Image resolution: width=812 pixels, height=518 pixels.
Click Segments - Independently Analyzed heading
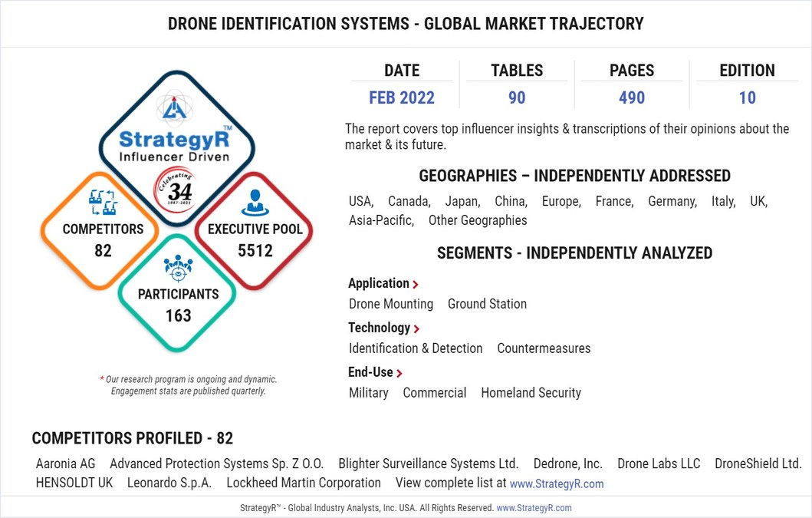pos(575,253)
